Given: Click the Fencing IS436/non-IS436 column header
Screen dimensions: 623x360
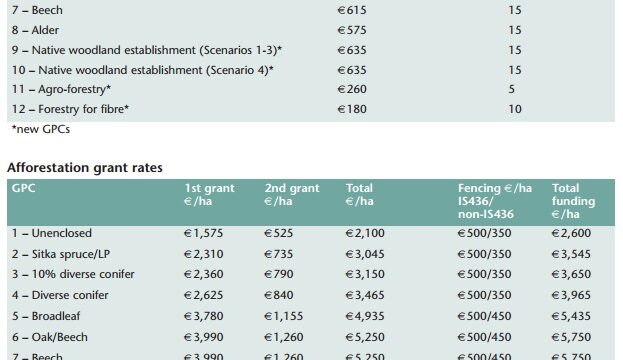Looking at the screenshot, I should click(495, 201).
